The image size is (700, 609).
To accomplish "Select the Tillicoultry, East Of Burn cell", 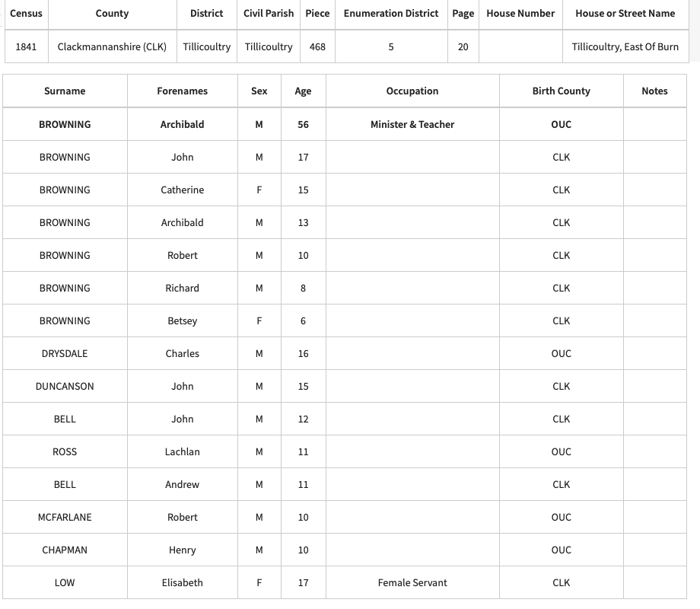I will [x=625, y=46].
